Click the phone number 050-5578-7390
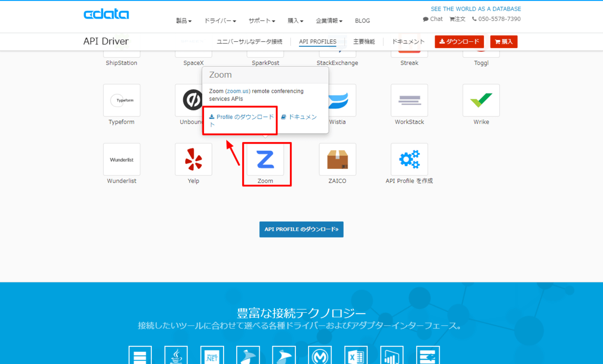This screenshot has height=364, width=603. (x=496, y=19)
